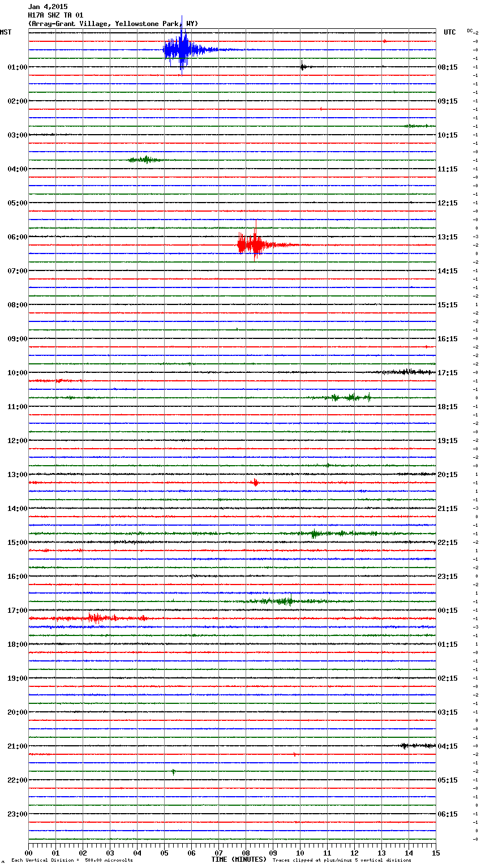Image resolution: width=481 pixels, height=868 pixels.
Task: Click the 06:15 UTC time label
Action: 448,814
